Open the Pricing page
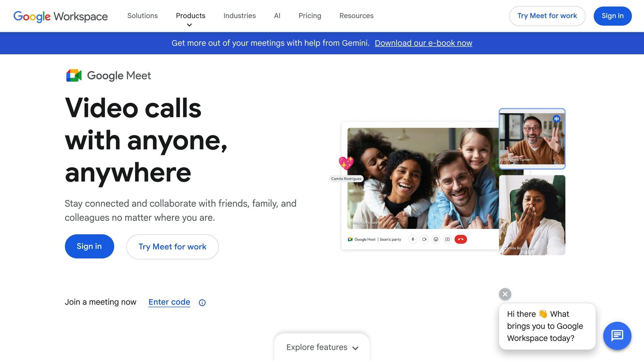Screen dimensions: 644x362 coord(310,16)
